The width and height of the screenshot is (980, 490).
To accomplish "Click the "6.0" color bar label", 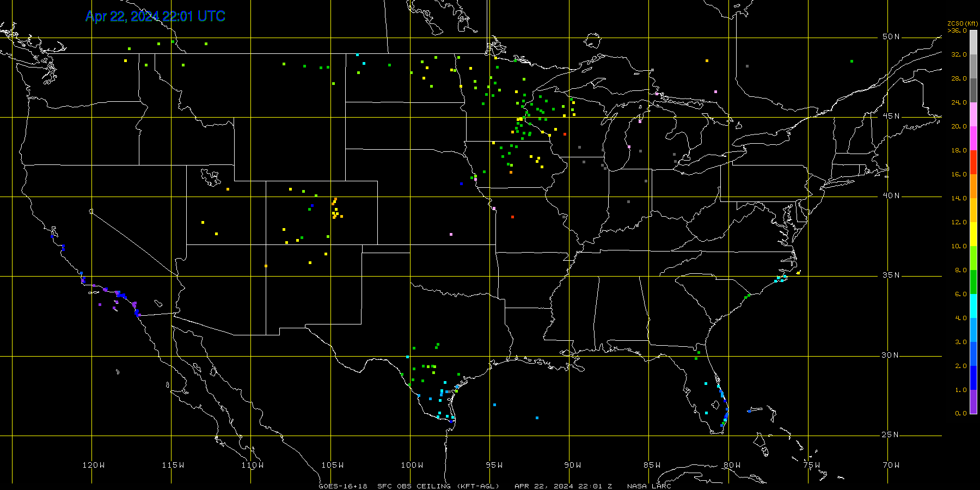I will click(x=961, y=294).
